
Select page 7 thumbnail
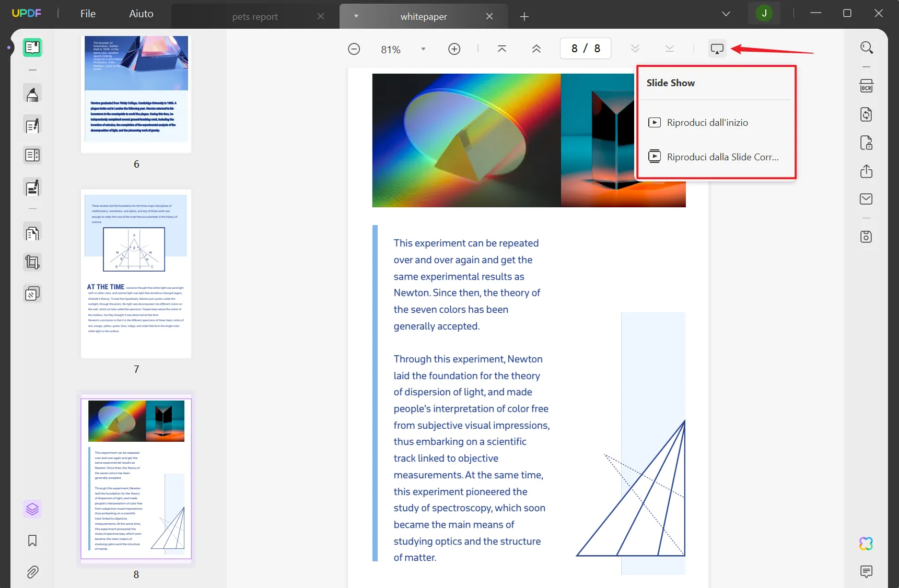click(x=136, y=274)
